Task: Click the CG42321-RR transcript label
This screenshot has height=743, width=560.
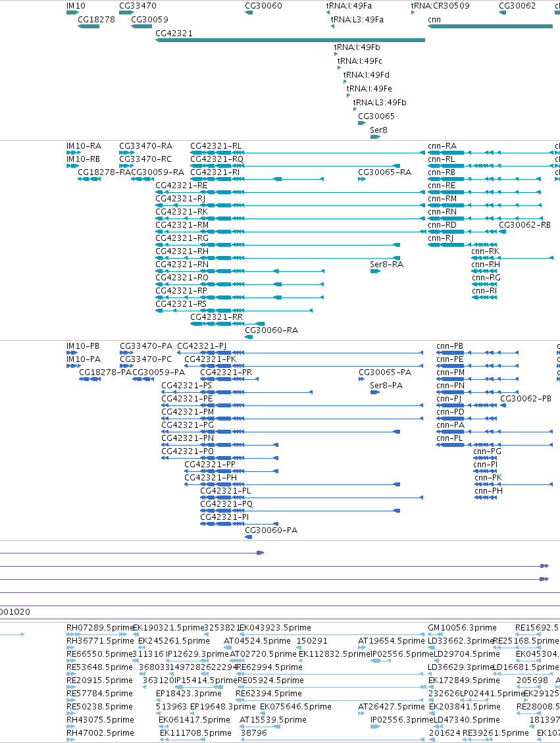Action: click(x=216, y=317)
